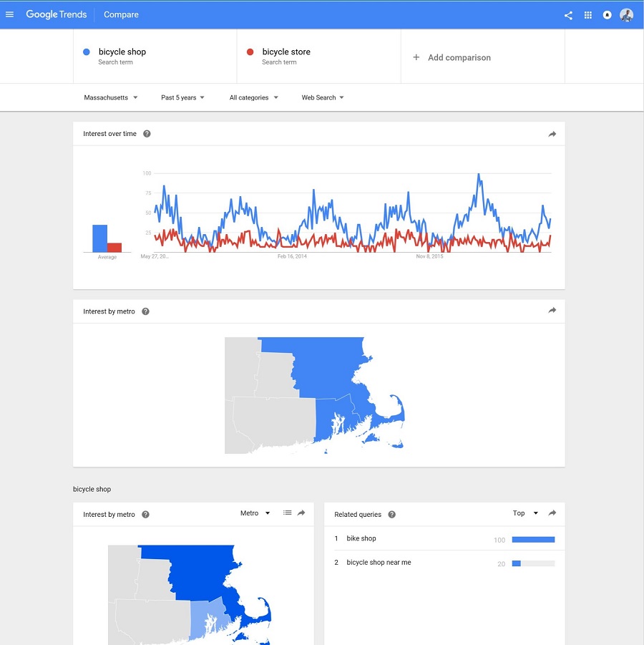The width and height of the screenshot is (644, 645).
Task: Open the Google apps grid
Action: tap(588, 15)
